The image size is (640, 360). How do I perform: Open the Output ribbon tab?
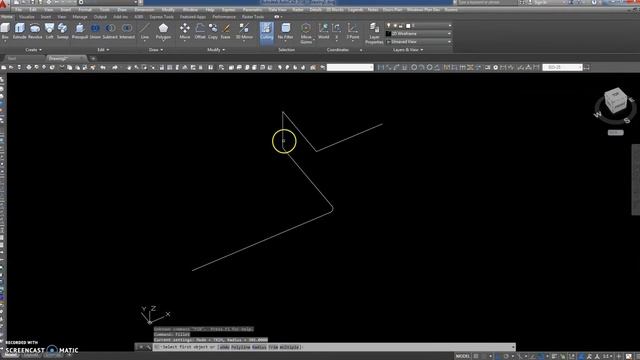coord(100,17)
